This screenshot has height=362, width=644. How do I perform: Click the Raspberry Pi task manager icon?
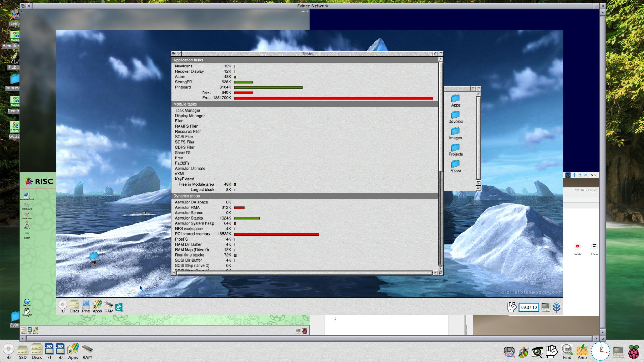pos(634,352)
